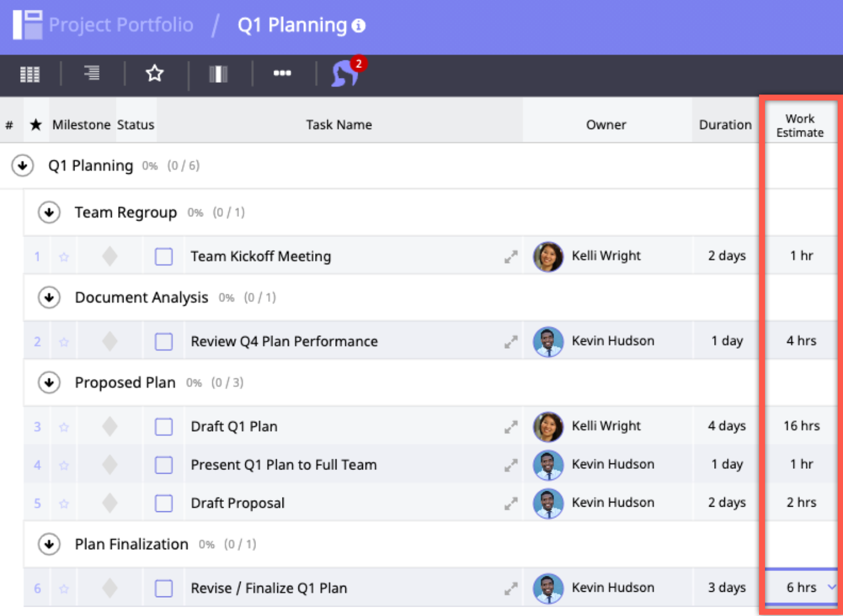Click the grid view icon in toolbar
Image resolution: width=843 pixels, height=616 pixels.
point(30,74)
